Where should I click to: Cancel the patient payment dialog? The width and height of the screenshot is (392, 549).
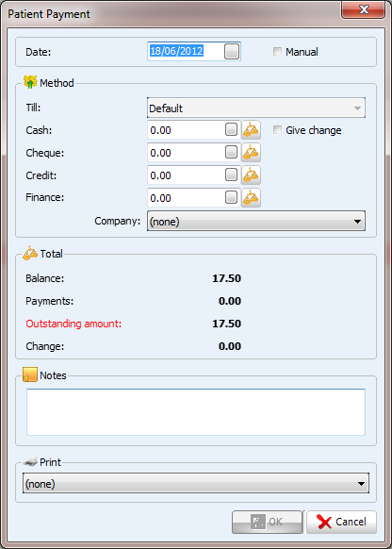coord(341,522)
